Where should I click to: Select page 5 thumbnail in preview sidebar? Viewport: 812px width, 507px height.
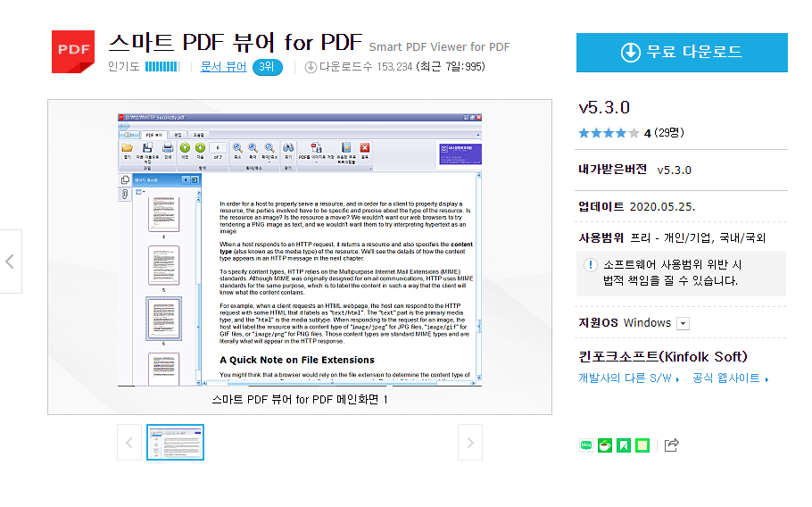click(x=163, y=265)
